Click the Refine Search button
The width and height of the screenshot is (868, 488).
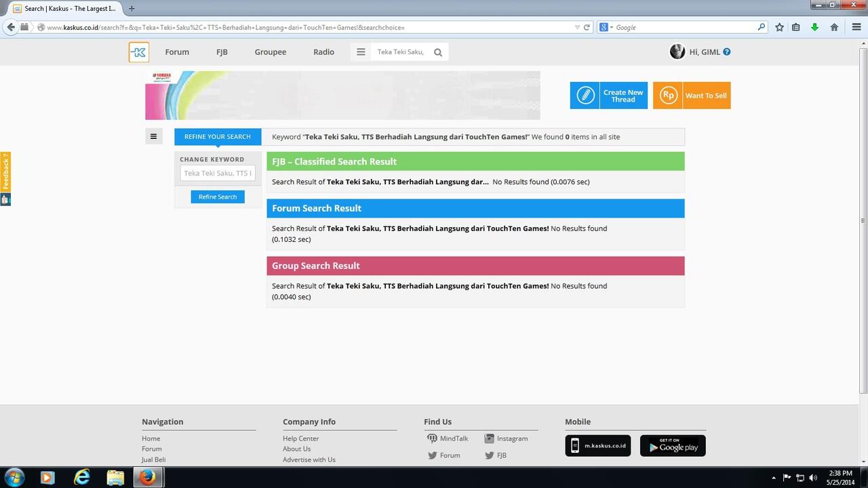pos(218,197)
